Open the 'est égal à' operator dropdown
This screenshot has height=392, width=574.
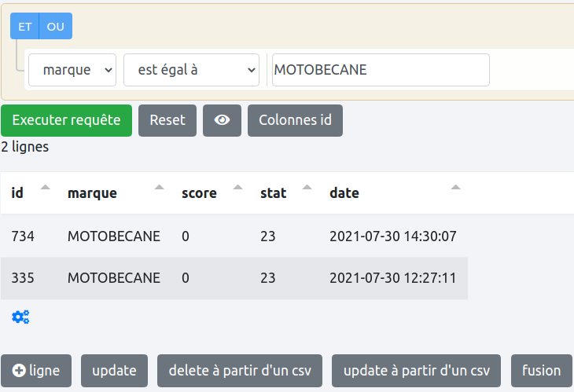[191, 70]
